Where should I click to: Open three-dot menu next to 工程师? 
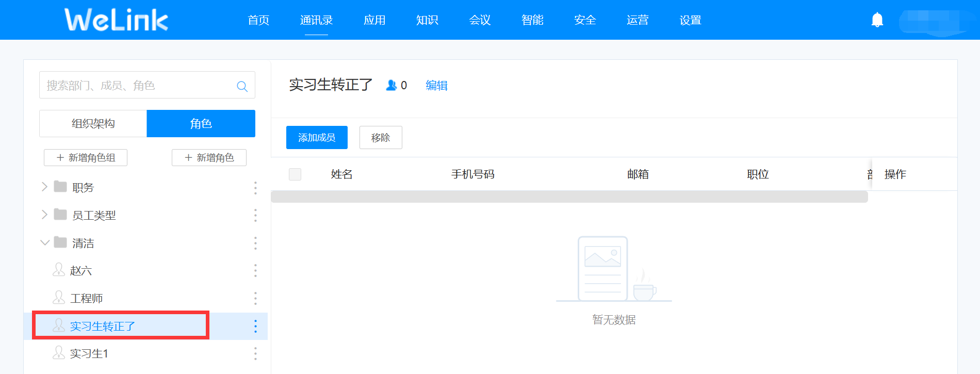255,298
